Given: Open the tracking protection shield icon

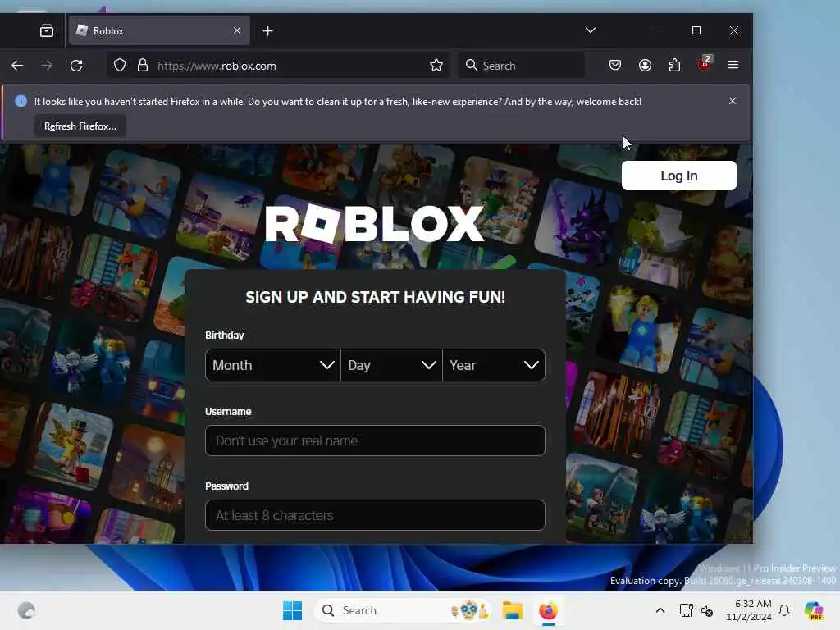Looking at the screenshot, I should click(120, 66).
